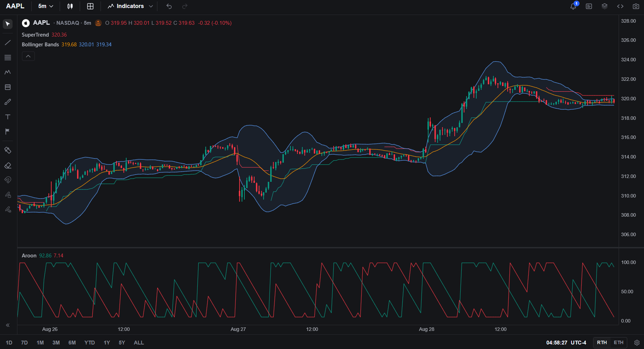Click the AAPL ticker symbol search
Viewport: 644px width, 349px height.
coord(15,6)
